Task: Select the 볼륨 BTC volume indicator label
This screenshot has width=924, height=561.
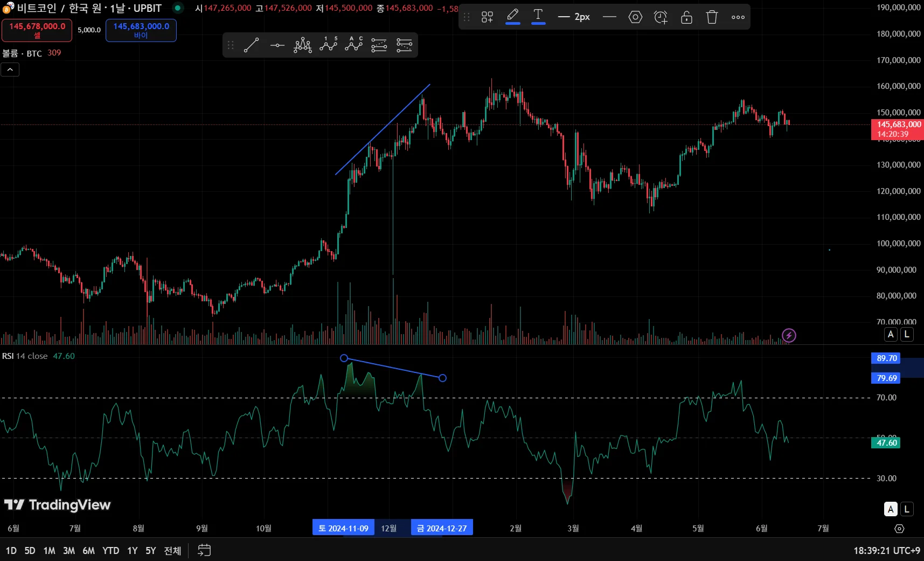Action: 22,53
